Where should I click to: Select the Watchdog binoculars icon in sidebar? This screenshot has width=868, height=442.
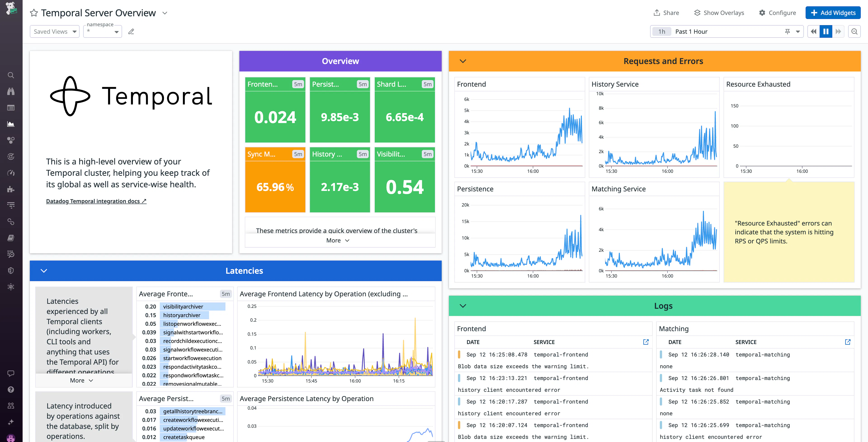click(11, 91)
